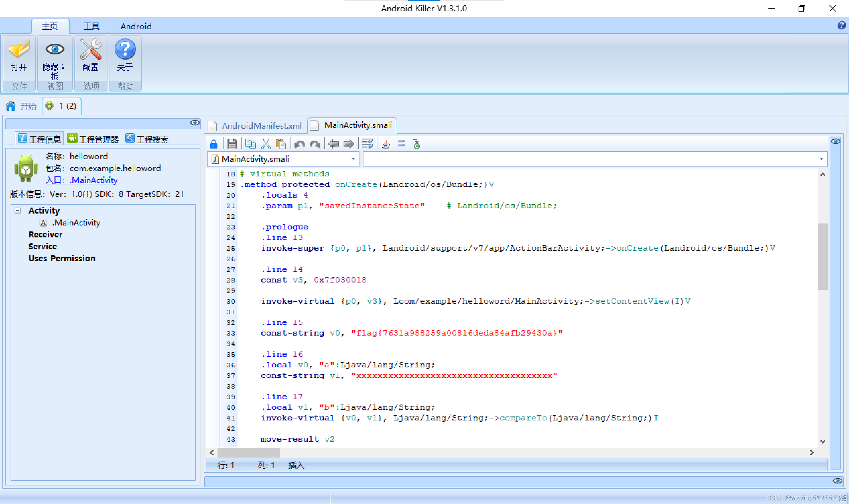Select .MainActivity in the Activity tree
849x504 pixels.
76,222
